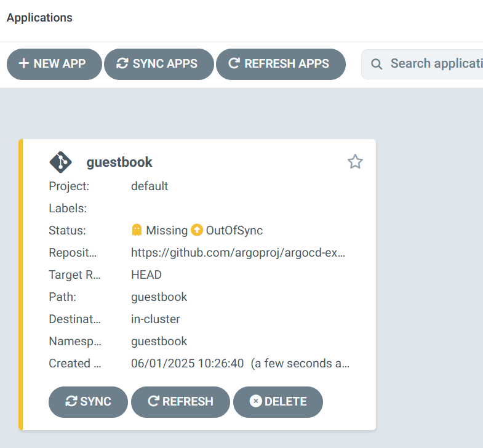The width and height of the screenshot is (483, 448).
Task: Click the destination value 'in-cluster'
Action: pyautogui.click(x=155, y=319)
